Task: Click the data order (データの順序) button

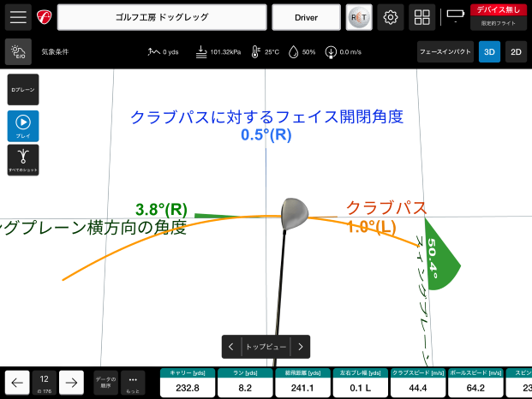Action: pos(105,382)
